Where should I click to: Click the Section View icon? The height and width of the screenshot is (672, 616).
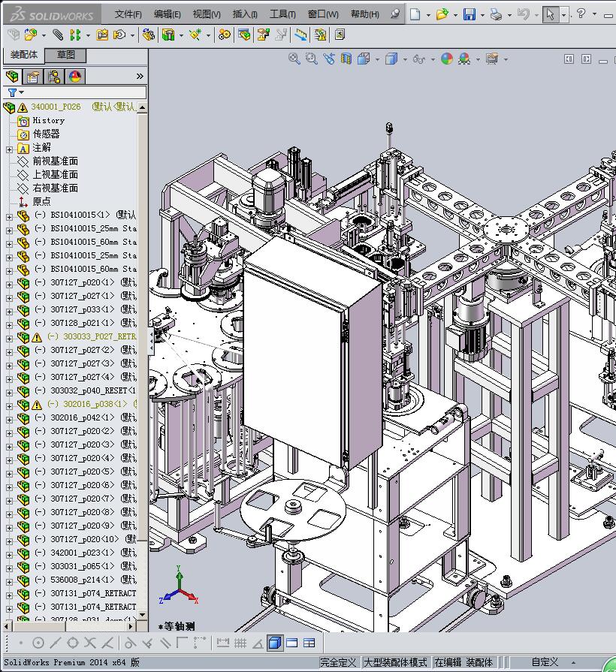(346, 59)
